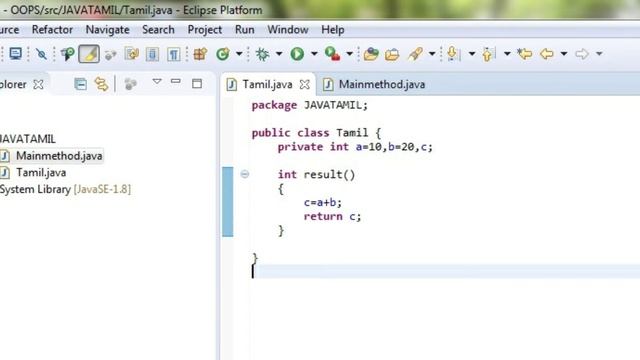Click the New Java Class green icon

tap(223, 54)
